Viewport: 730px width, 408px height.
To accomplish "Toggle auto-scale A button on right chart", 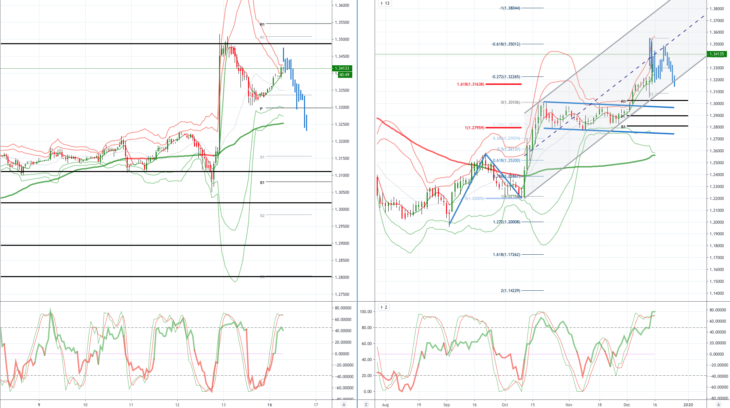I will click(718, 405).
